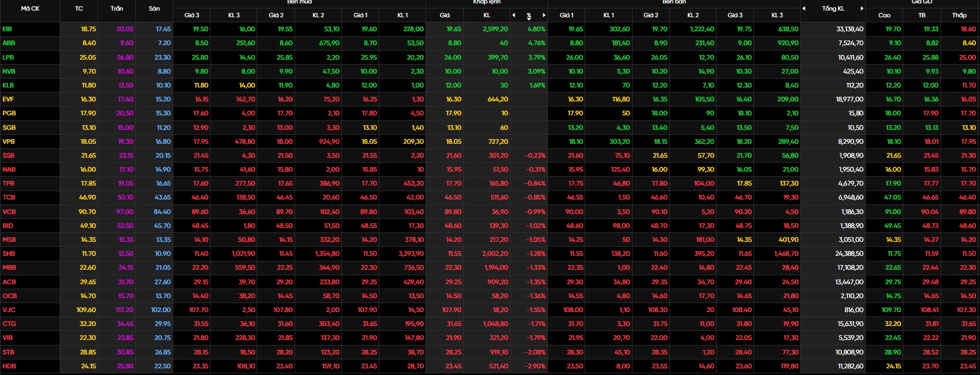The image size is (980, 375).
Task: Select the MBB ticker
Action: [x=9, y=267]
